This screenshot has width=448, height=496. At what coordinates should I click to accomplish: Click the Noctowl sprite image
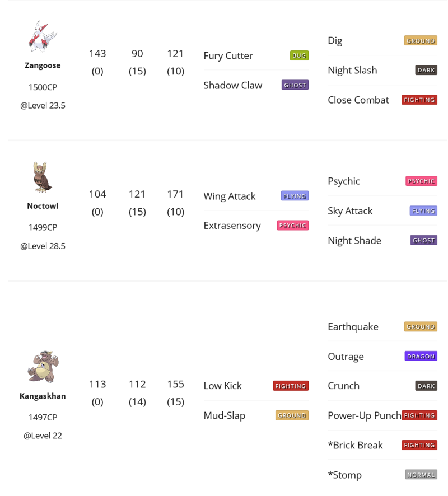(43, 177)
